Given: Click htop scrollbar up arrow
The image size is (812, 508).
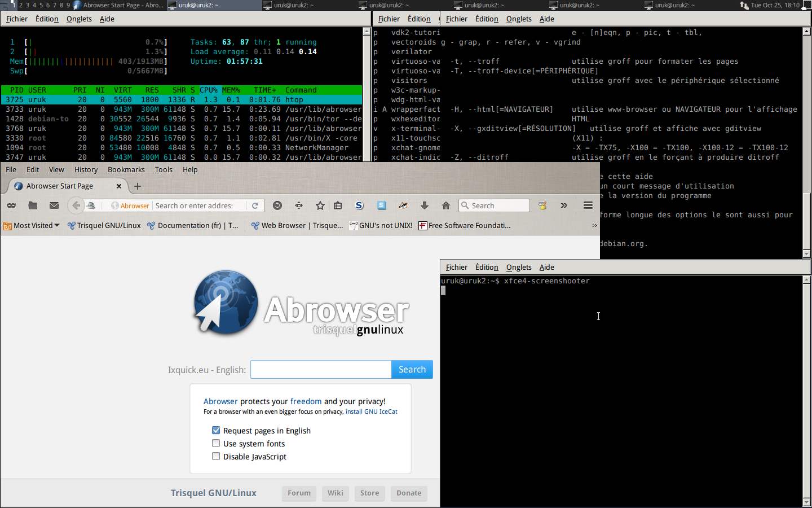Looking at the screenshot, I should 367,32.
